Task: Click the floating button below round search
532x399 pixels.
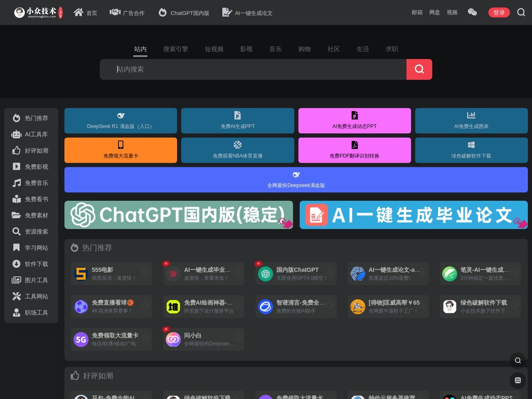Action: click(518, 380)
